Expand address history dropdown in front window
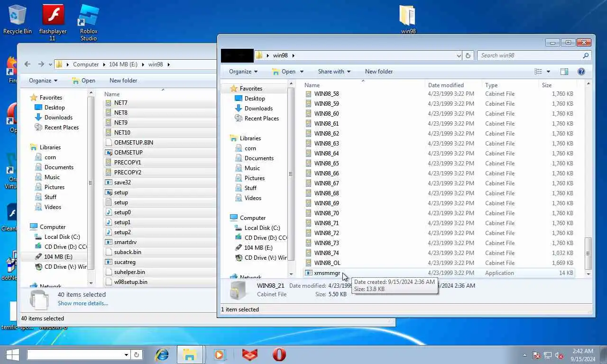 (x=459, y=55)
